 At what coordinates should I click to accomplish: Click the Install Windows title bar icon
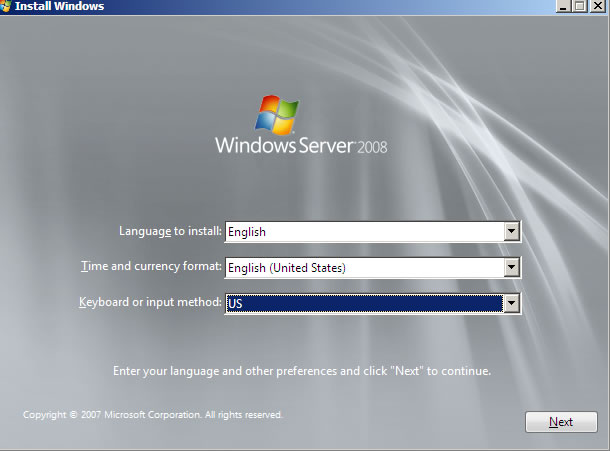5,6
